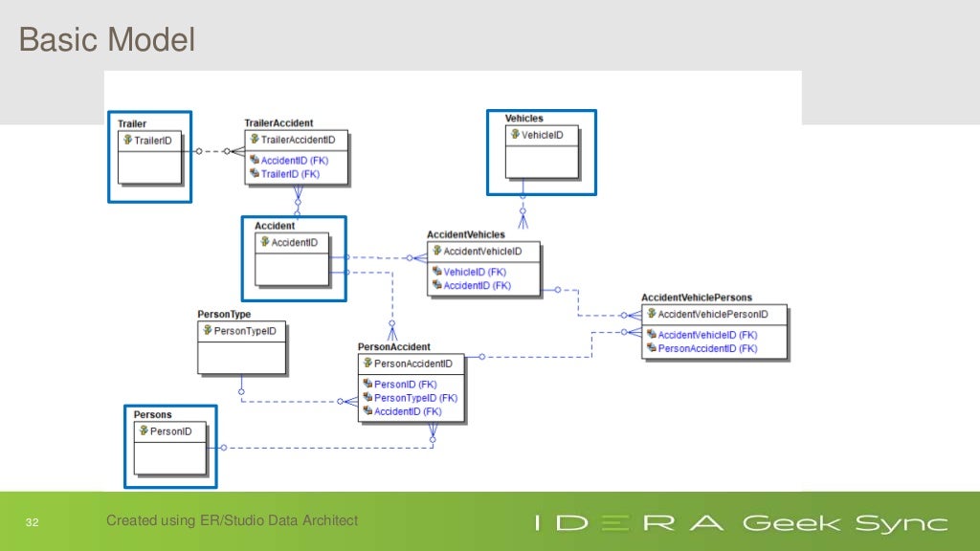Screen dimensions: 980x551
Task: Click the AccidentID attribute in Accident
Action: pyautogui.click(x=295, y=242)
